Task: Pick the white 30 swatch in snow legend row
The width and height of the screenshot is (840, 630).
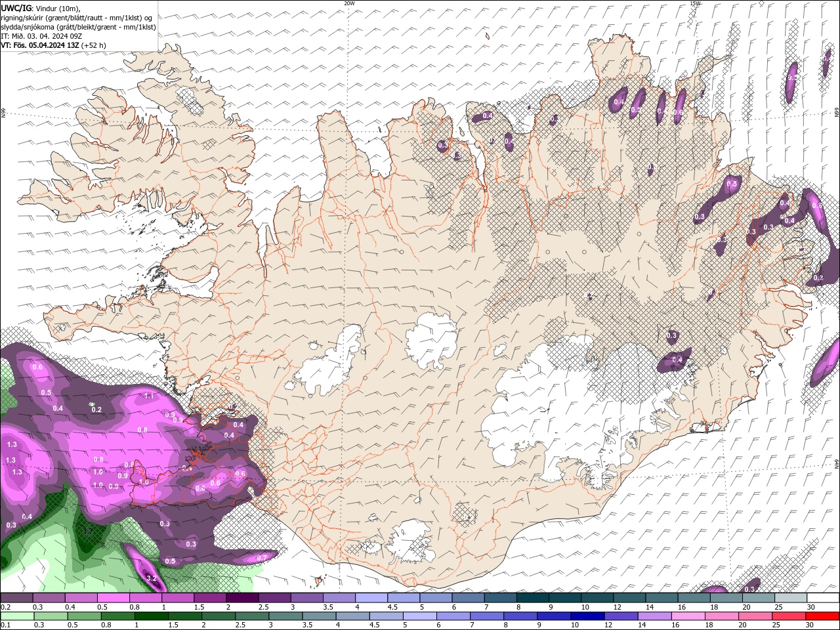Action: pos(822,598)
